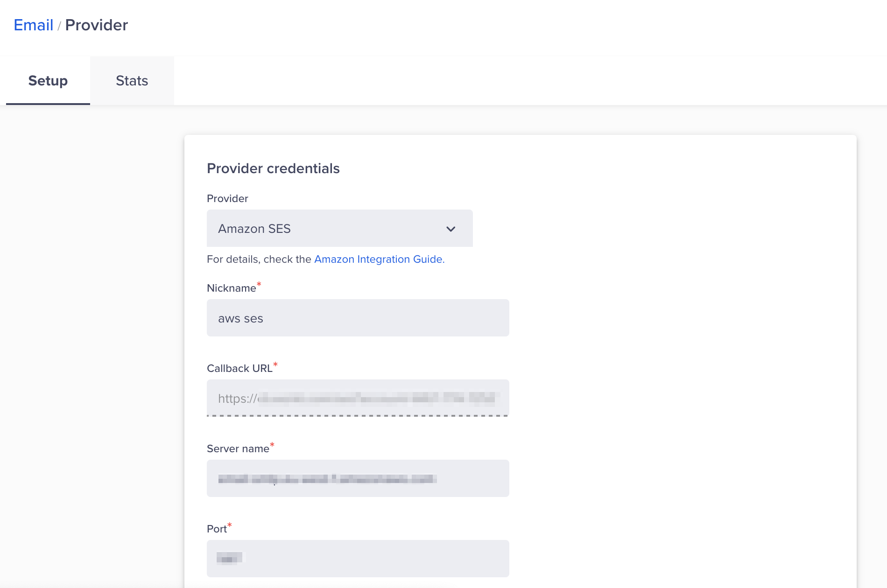Click the slash separator in the breadcrumb

(59, 26)
